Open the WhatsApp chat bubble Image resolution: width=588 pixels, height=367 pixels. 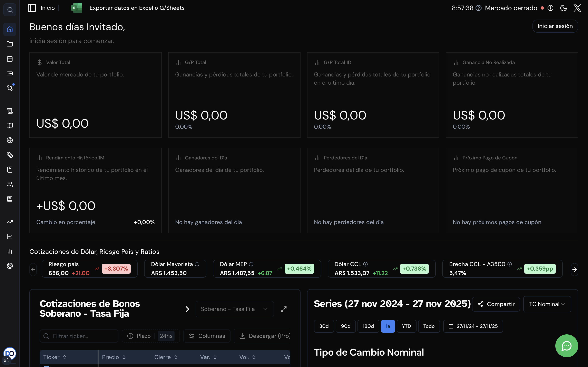tap(567, 346)
